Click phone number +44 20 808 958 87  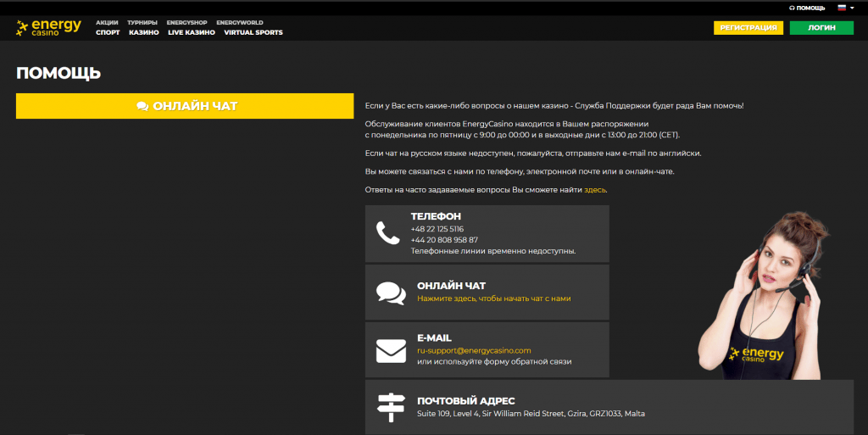point(444,240)
